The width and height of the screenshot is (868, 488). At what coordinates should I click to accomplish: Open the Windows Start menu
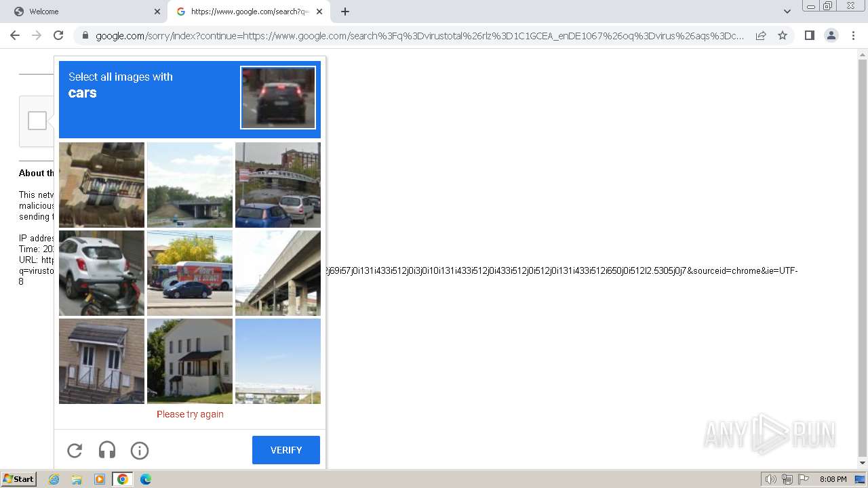pyautogui.click(x=18, y=479)
